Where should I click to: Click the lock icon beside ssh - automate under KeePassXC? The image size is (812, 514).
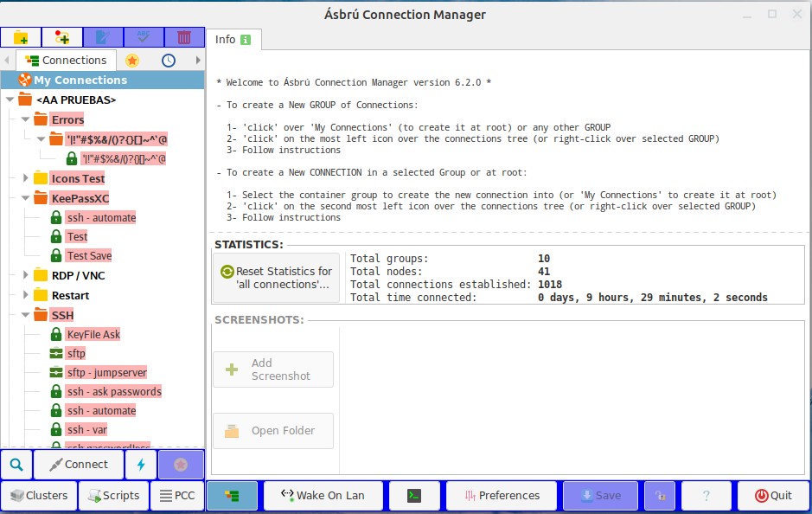tap(56, 217)
